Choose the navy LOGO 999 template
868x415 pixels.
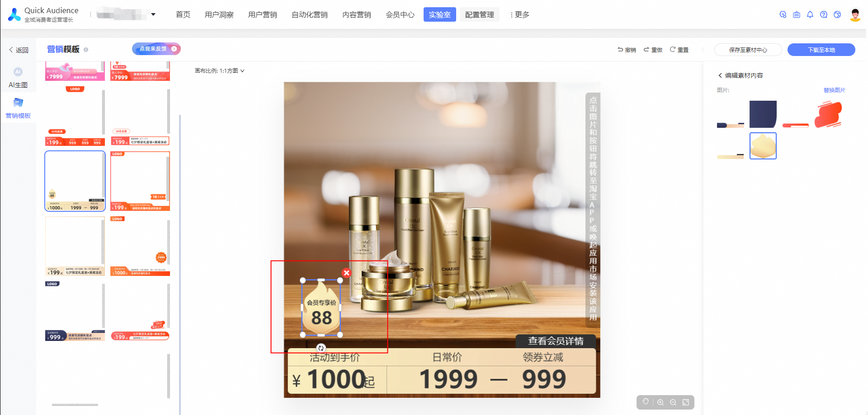[75, 311]
